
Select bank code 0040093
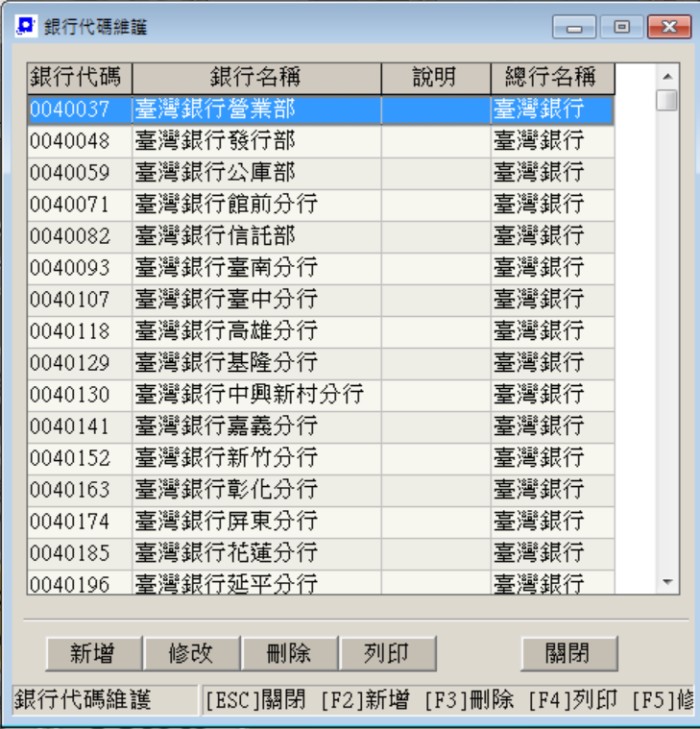tap(79, 268)
